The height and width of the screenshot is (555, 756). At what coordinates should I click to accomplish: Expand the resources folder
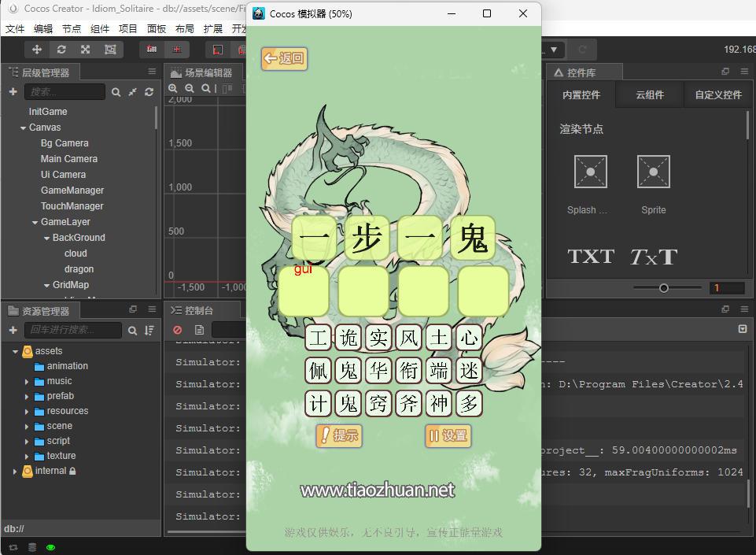pos(27,411)
